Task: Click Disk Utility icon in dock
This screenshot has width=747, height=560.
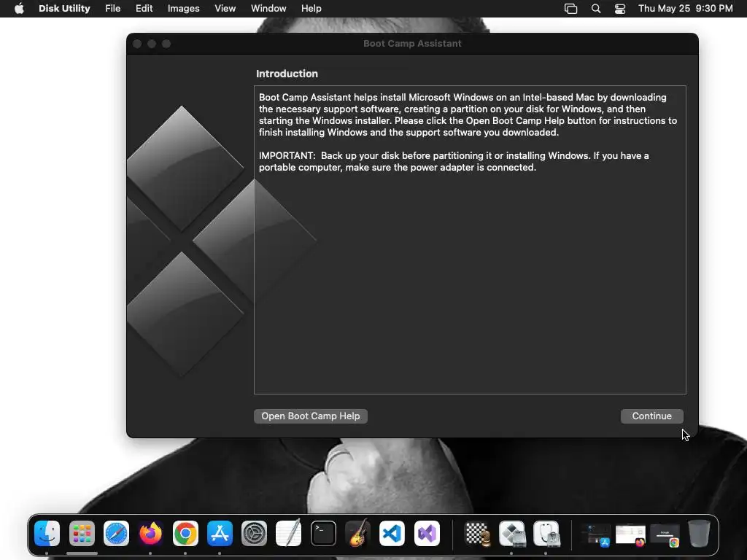Action: click(x=546, y=533)
